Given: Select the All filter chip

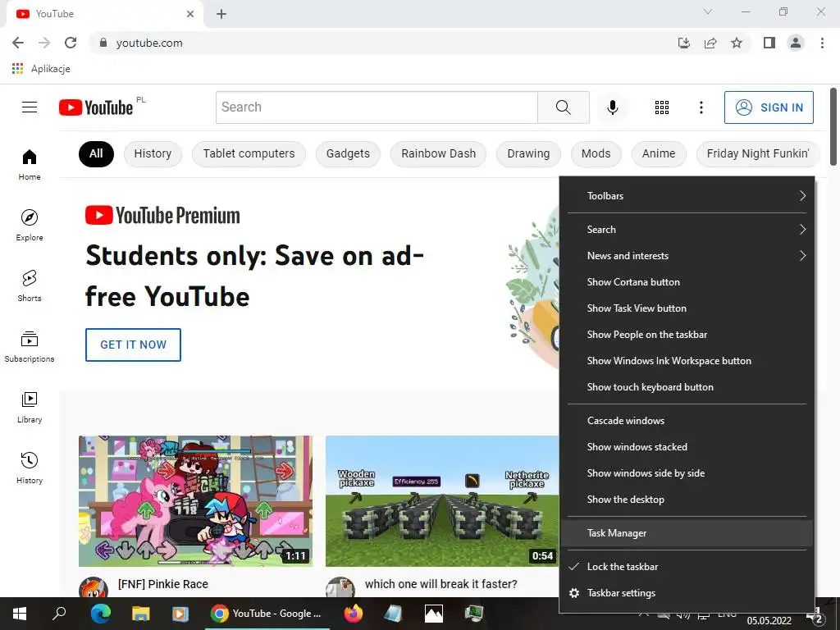Looking at the screenshot, I should [97, 153].
